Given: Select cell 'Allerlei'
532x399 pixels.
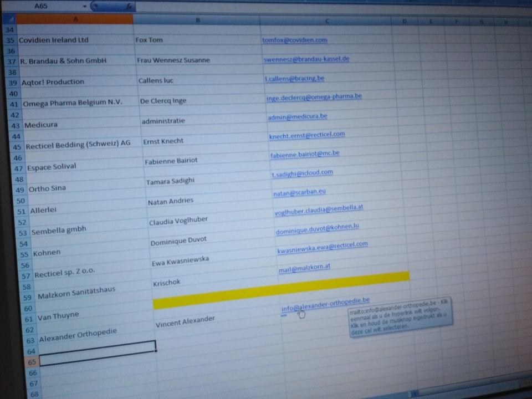Looking at the screenshot, I should 43,210.
